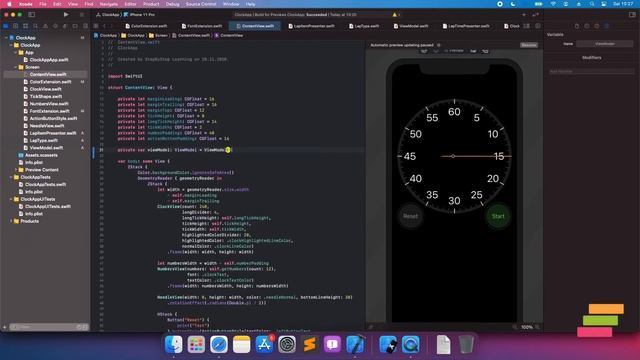Expand the Preview Content folder

tap(16, 170)
